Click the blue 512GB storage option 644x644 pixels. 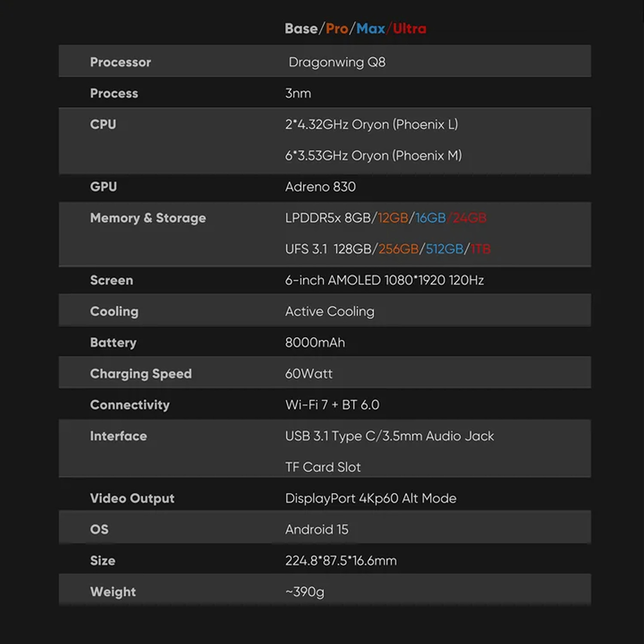point(444,249)
